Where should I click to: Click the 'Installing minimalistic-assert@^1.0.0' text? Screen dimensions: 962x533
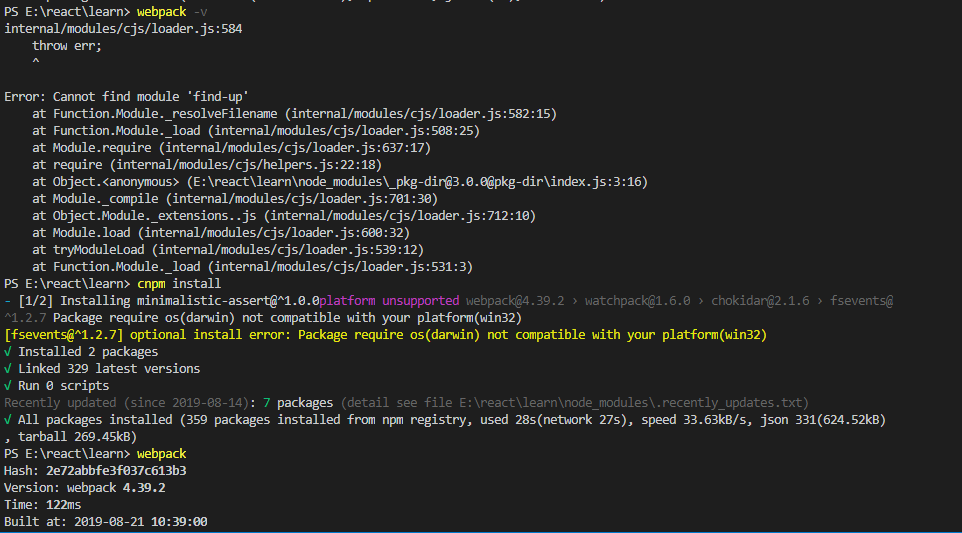tap(190, 301)
